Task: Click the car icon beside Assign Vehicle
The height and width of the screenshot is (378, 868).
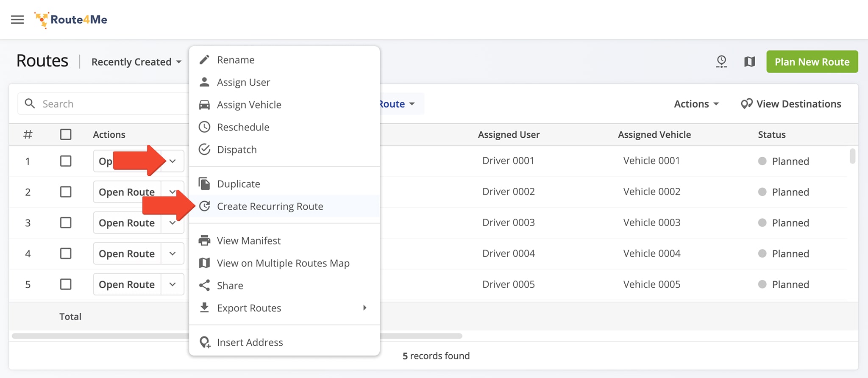Action: 204,105
